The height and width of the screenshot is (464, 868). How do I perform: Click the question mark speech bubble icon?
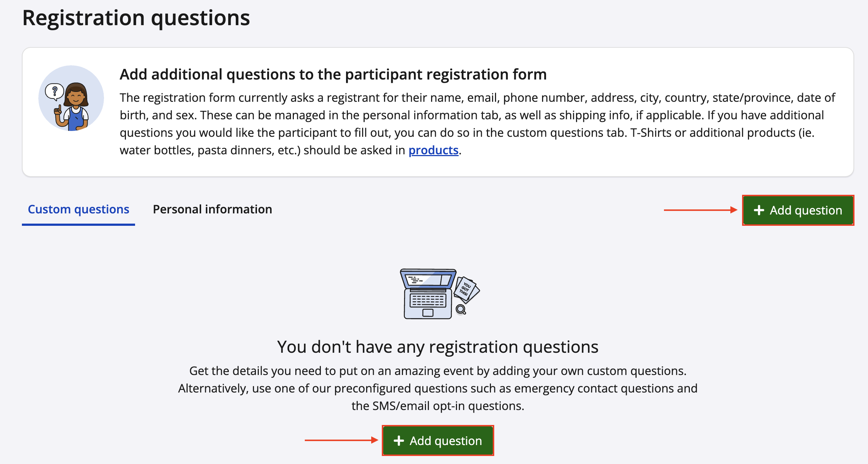pos(54,91)
